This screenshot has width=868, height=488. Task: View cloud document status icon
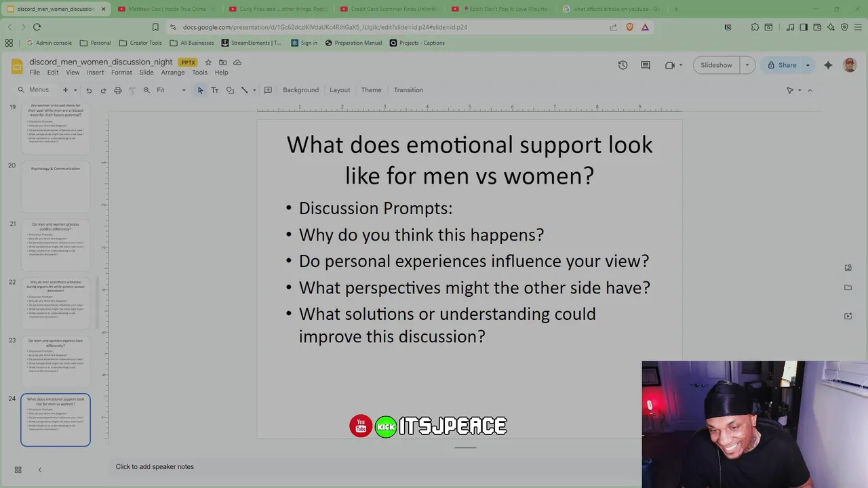pos(237,62)
